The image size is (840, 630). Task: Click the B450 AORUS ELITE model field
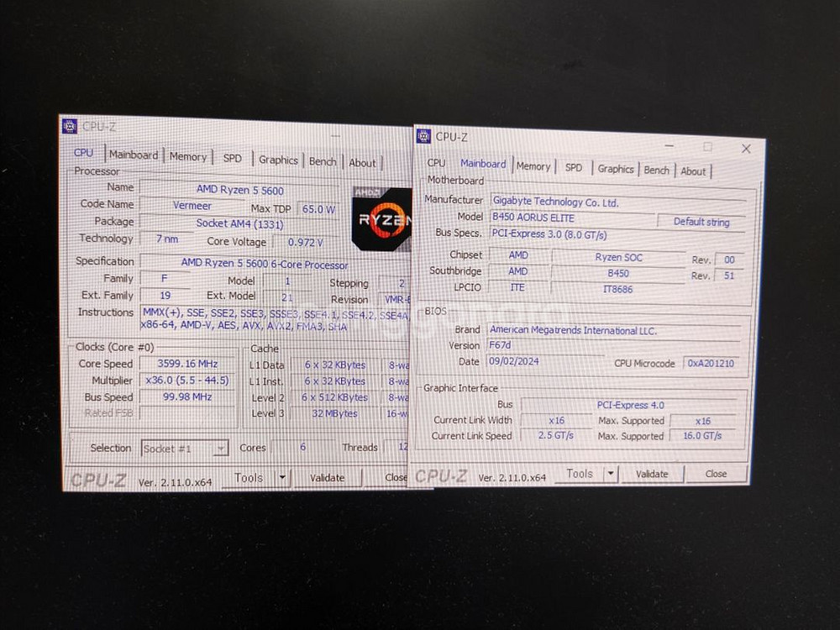click(571, 218)
